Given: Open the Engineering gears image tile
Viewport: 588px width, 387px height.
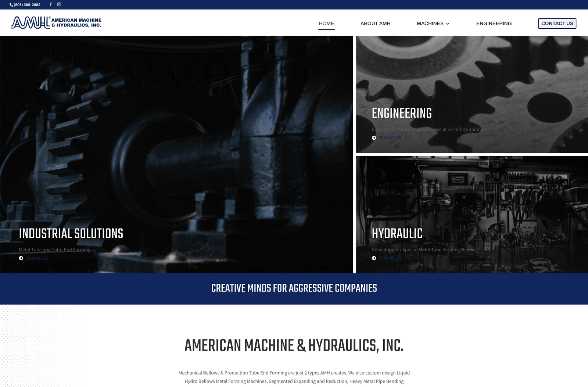Looking at the screenshot, I should [x=472, y=74].
